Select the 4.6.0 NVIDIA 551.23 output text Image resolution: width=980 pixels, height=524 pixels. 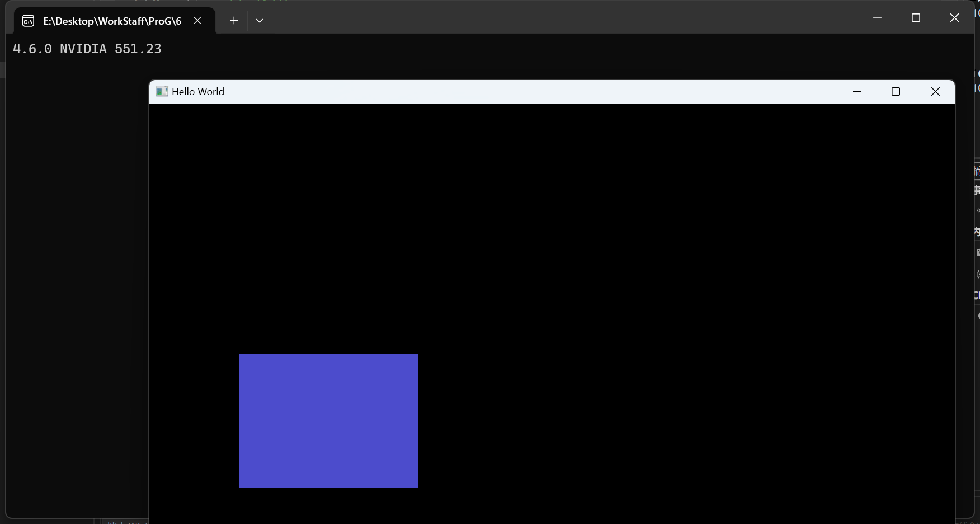coord(87,49)
